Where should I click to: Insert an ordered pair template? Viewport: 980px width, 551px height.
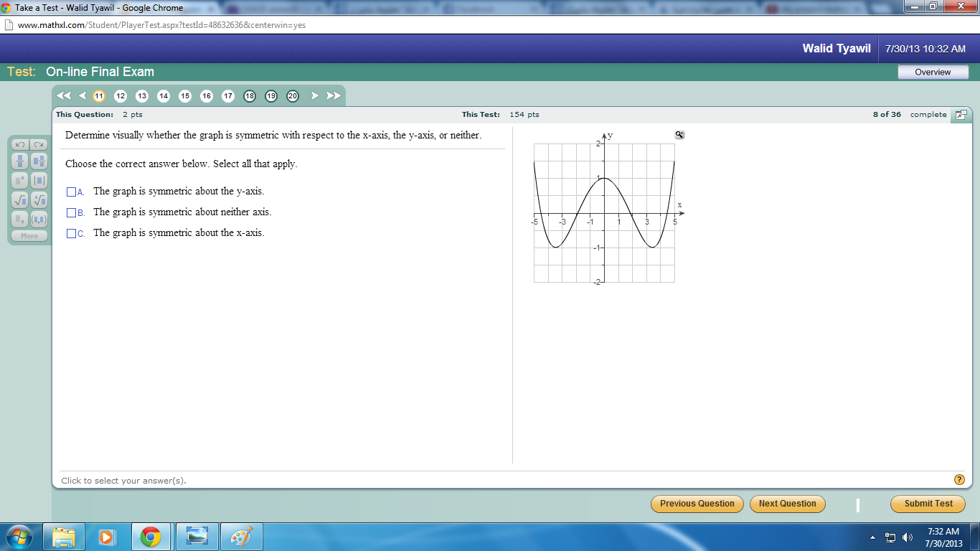pos(39,220)
